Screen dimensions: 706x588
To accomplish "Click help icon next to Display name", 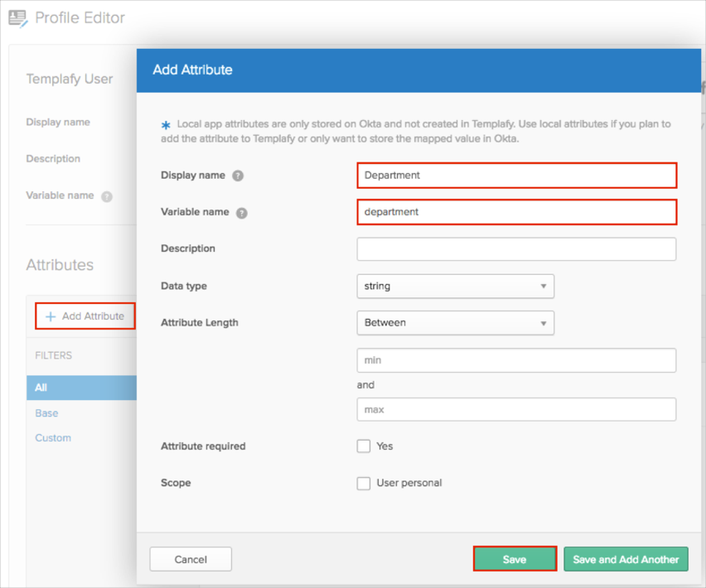I will point(238,176).
